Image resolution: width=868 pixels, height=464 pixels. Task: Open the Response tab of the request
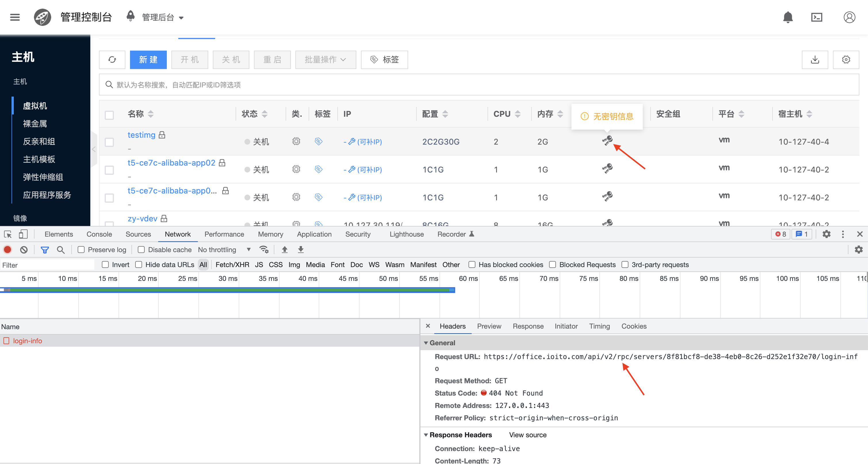coord(528,326)
